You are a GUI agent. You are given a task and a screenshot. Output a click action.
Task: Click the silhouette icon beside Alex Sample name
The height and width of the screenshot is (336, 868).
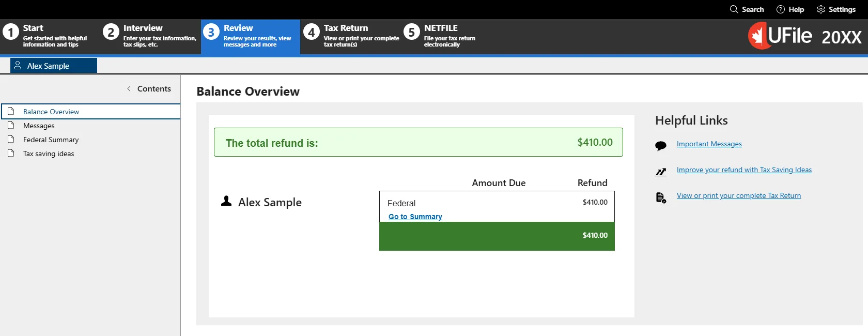pos(226,201)
